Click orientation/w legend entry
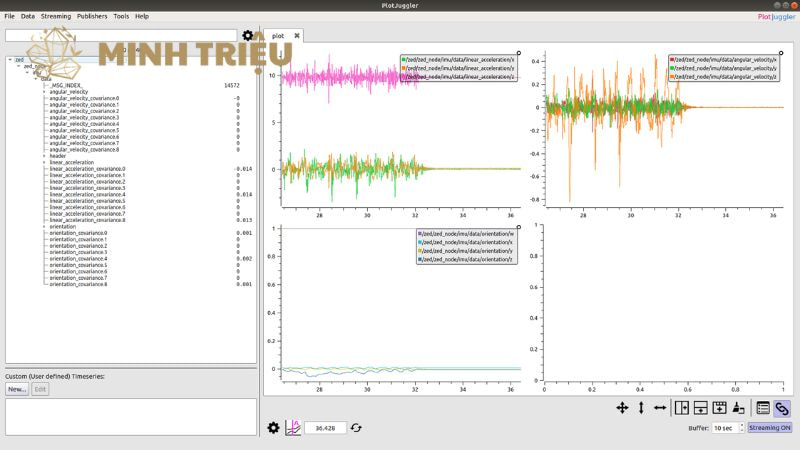This screenshot has height=450, width=800. click(x=466, y=234)
